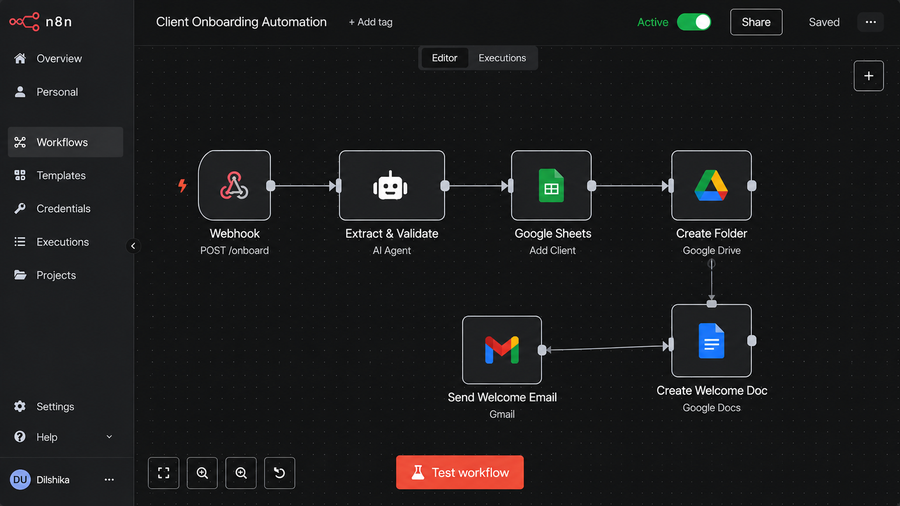Click the Overview home icon

[20, 59]
